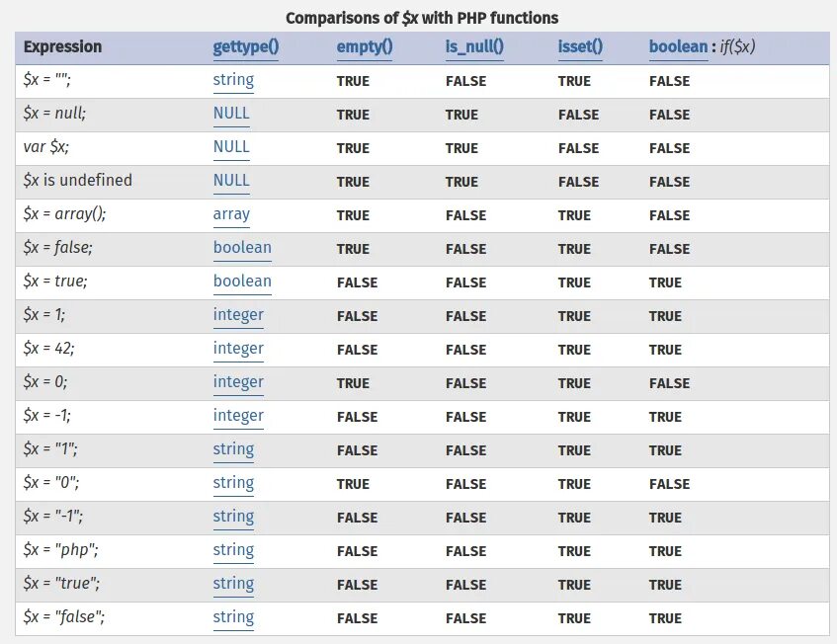
Task: Click the is_null() column header link
Action: (x=474, y=47)
